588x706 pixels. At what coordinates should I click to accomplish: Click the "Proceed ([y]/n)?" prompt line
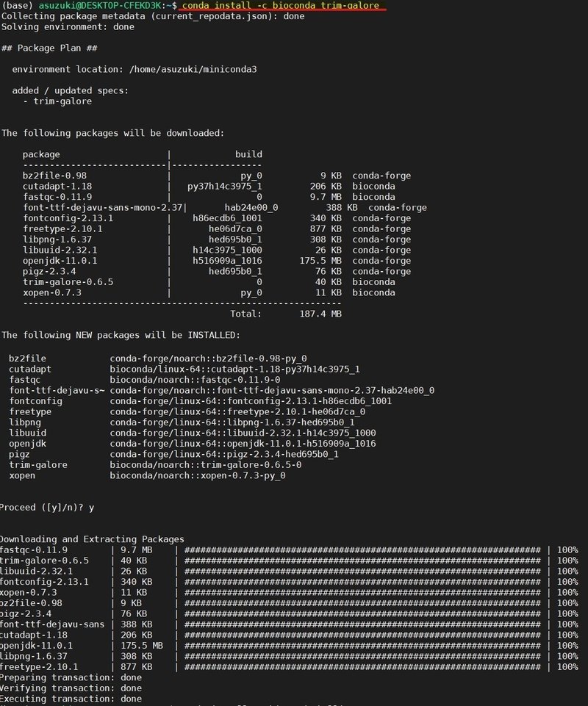[47, 508]
